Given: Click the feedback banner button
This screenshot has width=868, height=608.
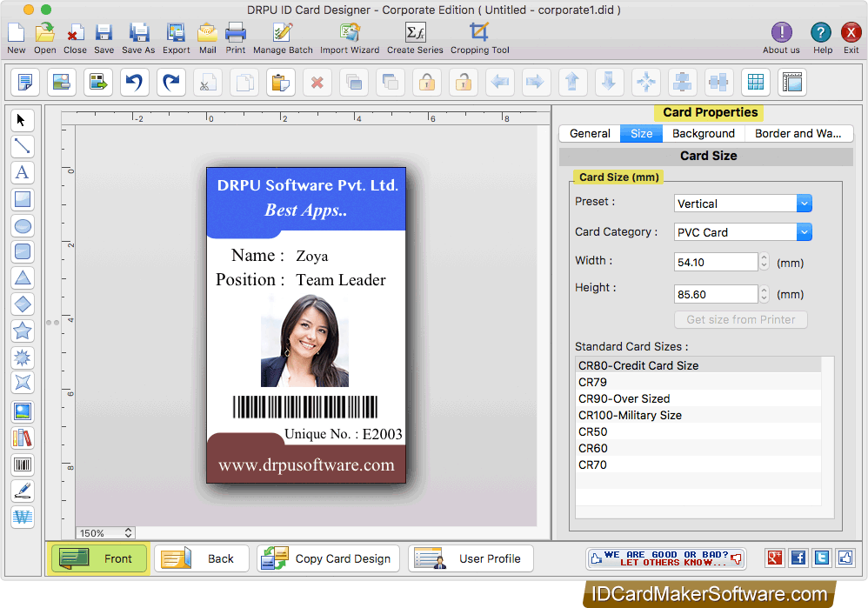Looking at the screenshot, I should pyautogui.click(x=666, y=558).
